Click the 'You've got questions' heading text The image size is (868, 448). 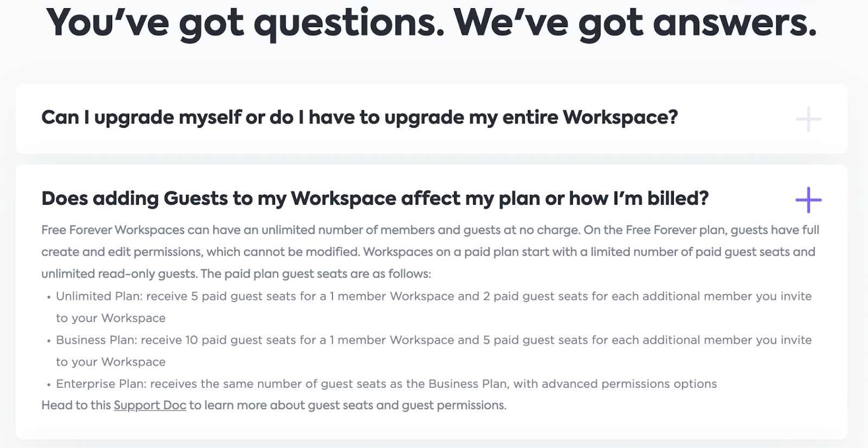(x=245, y=23)
